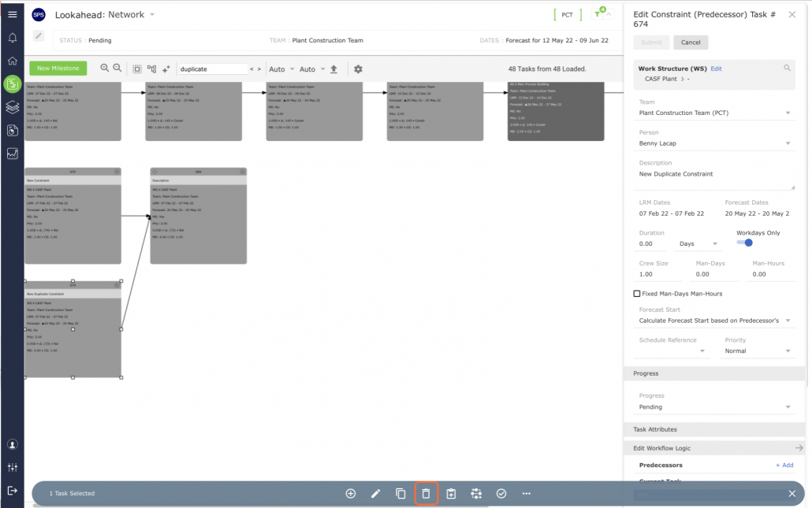Click the disabled Submit button
This screenshot has width=812, height=508.
[x=651, y=43]
